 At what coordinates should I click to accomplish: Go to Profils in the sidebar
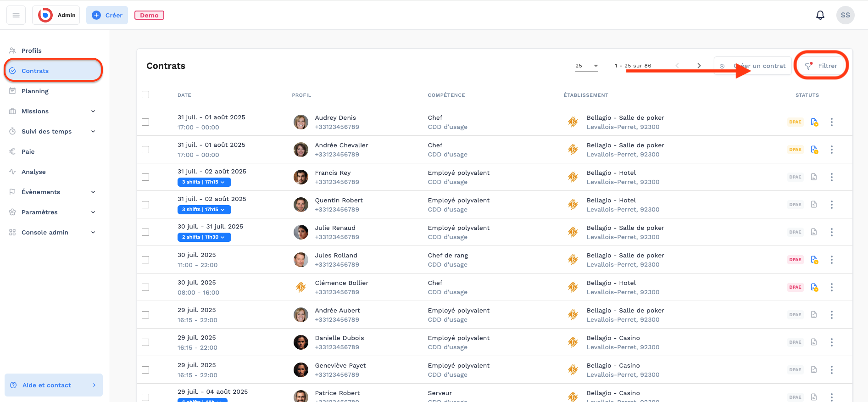pyautogui.click(x=32, y=50)
